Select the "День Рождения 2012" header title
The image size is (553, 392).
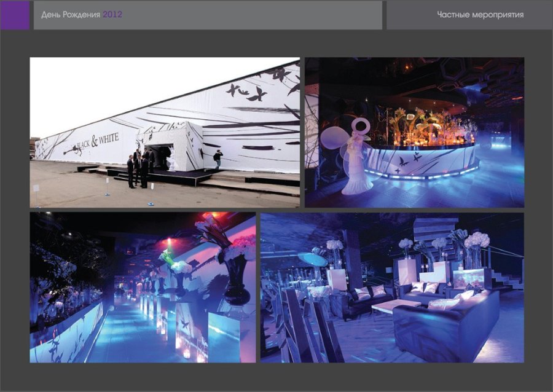pyautogui.click(x=81, y=15)
